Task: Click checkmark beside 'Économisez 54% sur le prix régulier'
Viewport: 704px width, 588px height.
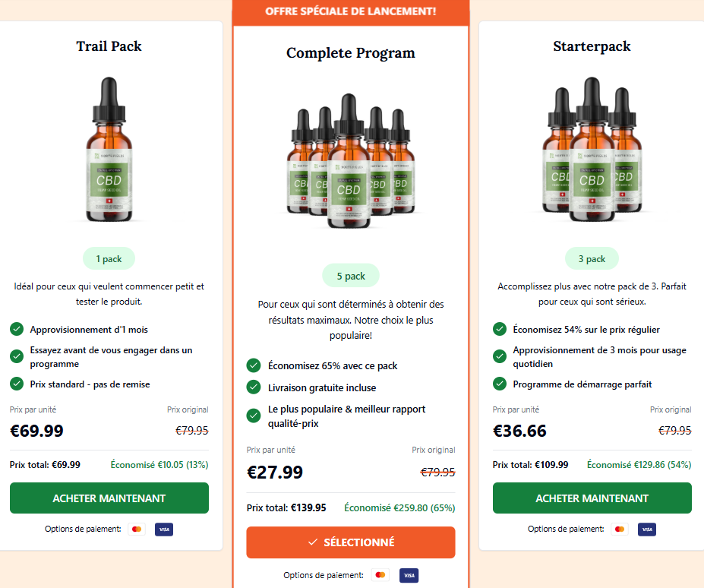Action: (500, 329)
